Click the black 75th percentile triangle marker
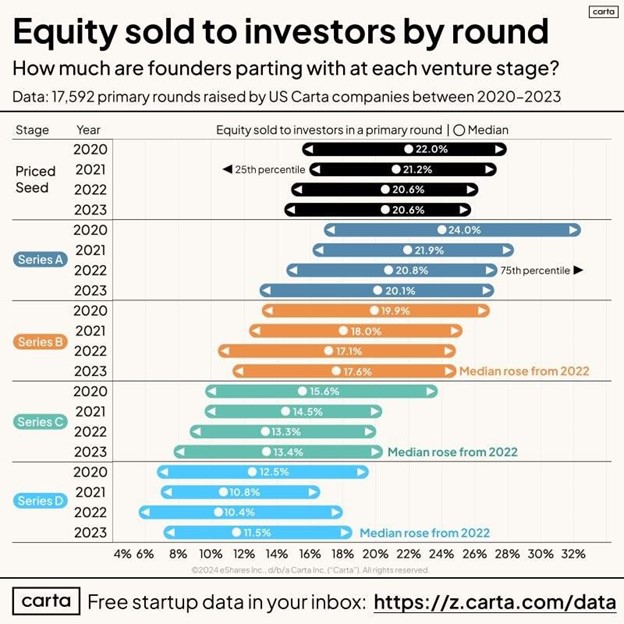 tap(578, 270)
